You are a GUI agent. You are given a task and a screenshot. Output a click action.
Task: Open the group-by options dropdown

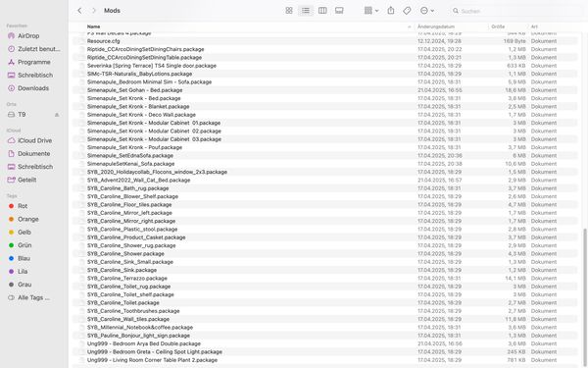[x=371, y=11]
